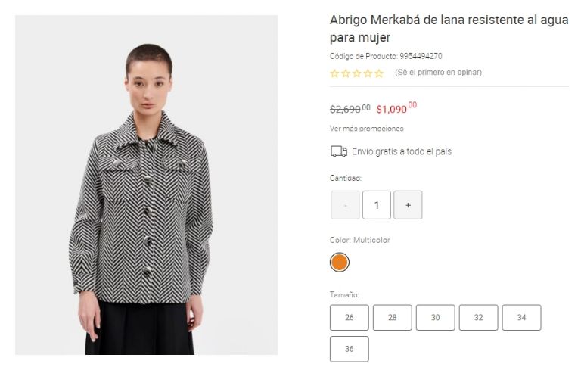Select size 26
The height and width of the screenshot is (392, 581).
(350, 318)
